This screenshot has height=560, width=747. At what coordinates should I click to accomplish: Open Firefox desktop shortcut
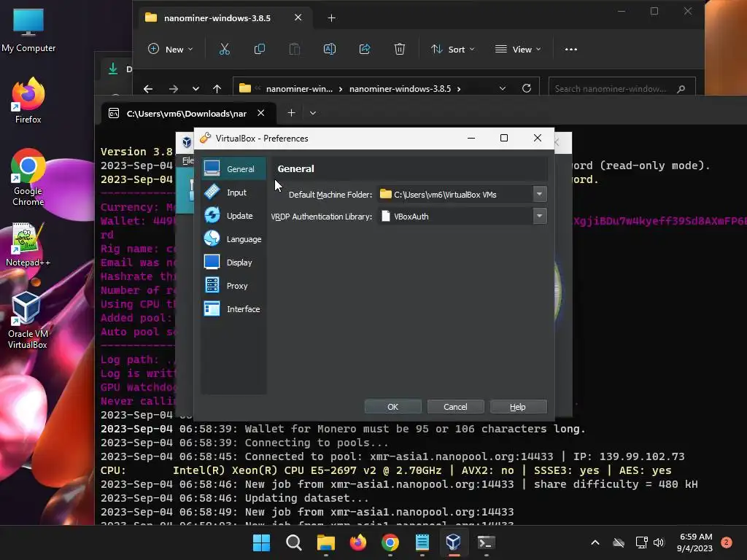coord(28,101)
